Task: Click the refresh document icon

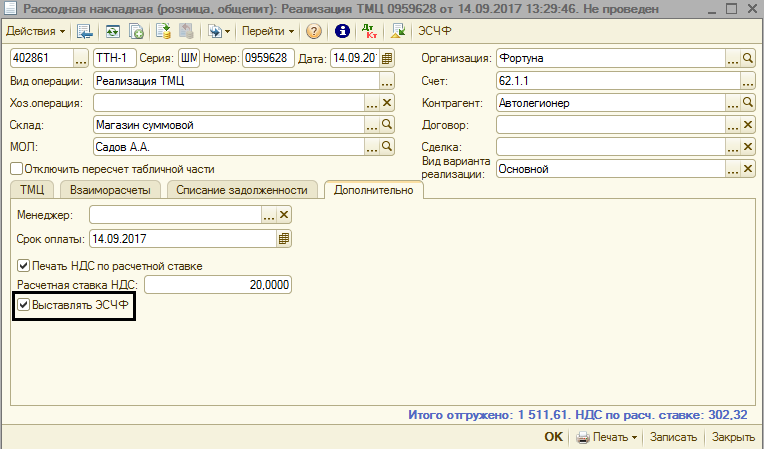Action: (x=111, y=32)
